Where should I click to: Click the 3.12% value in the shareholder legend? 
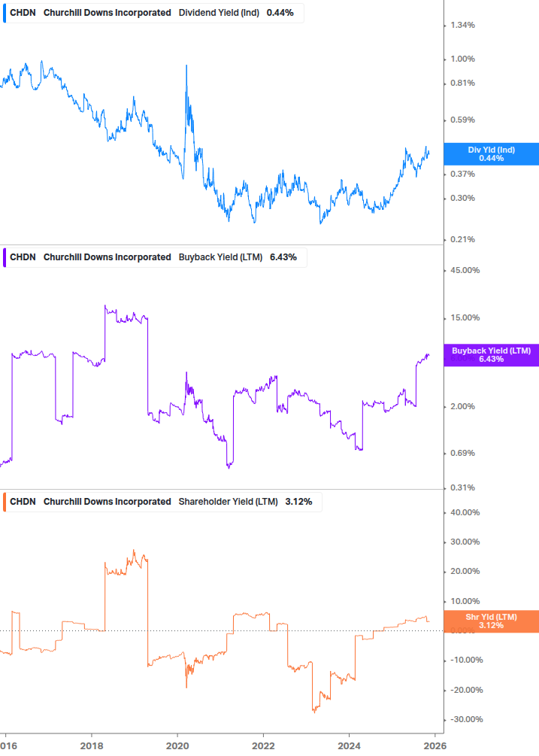click(x=298, y=502)
